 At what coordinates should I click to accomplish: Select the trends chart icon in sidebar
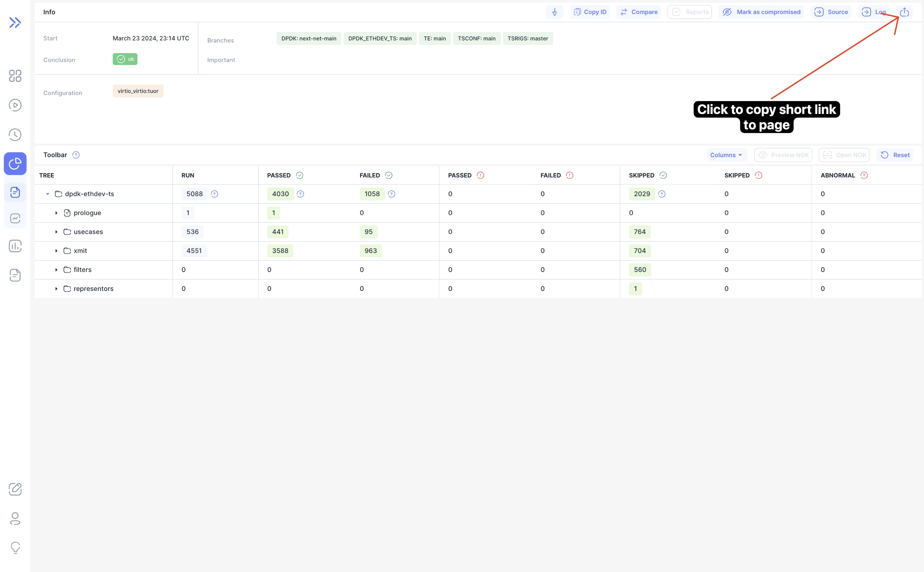[15, 218]
